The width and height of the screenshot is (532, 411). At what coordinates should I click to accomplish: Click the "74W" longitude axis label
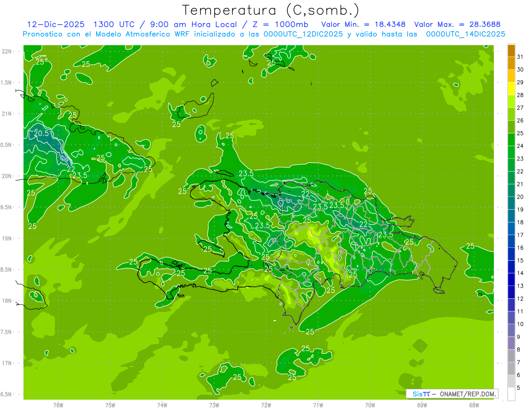coord(162,405)
